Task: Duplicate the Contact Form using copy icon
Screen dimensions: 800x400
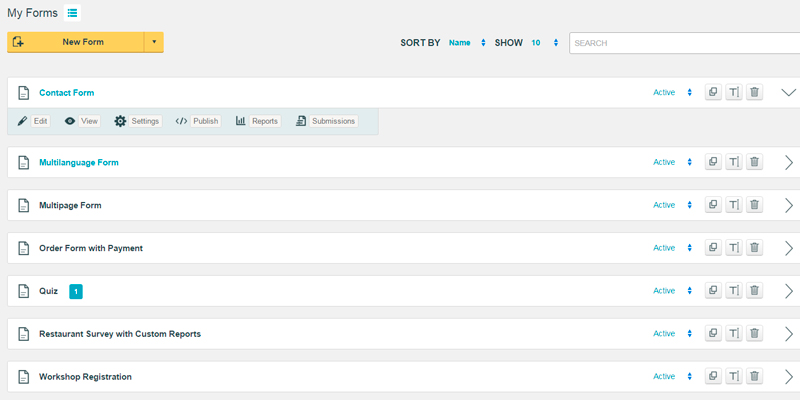Action: 713,93
